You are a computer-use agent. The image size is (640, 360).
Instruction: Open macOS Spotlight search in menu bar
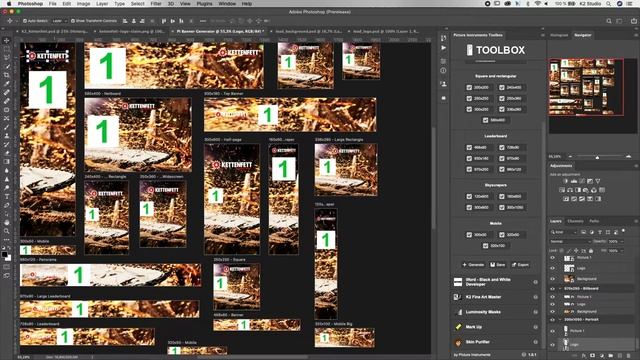click(x=609, y=4)
